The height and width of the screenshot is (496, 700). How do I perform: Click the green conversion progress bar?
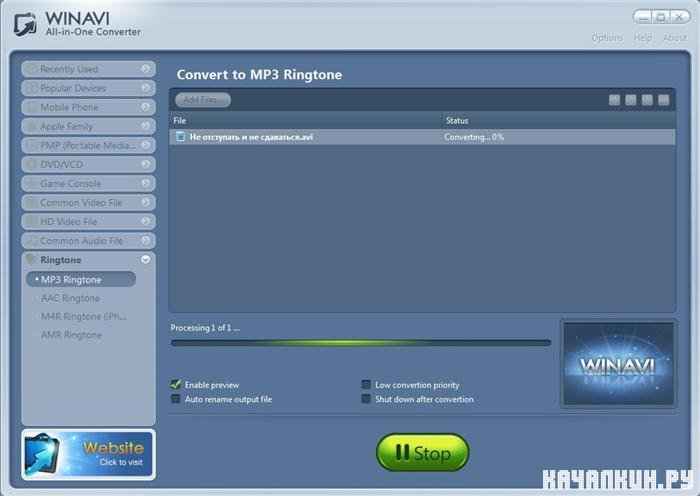tap(361, 343)
